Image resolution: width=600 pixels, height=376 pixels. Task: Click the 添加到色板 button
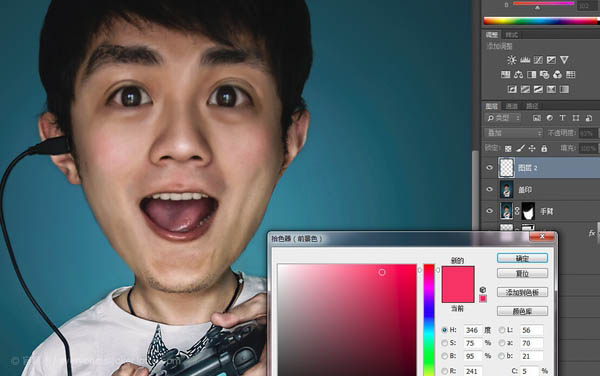pyautogui.click(x=522, y=293)
